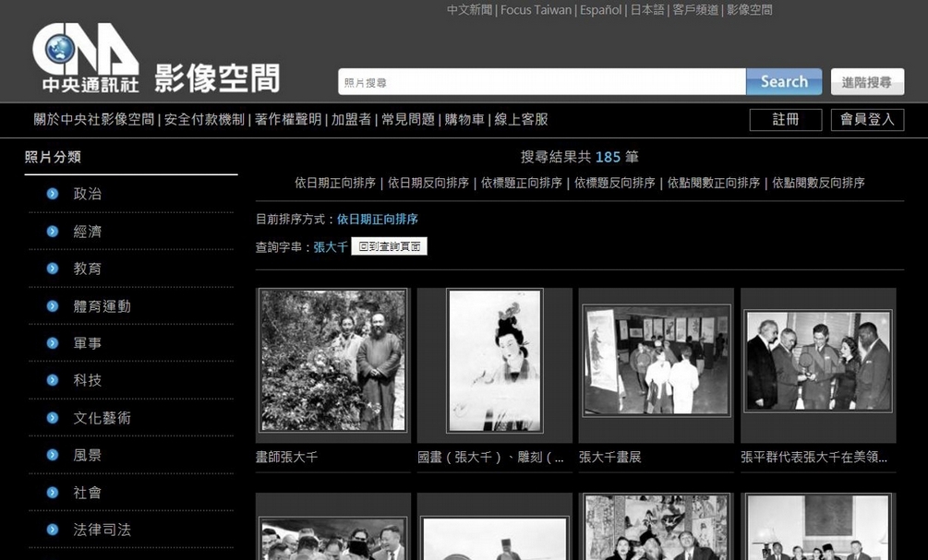
Task: Open the 科技 photo category
Action: 87,380
